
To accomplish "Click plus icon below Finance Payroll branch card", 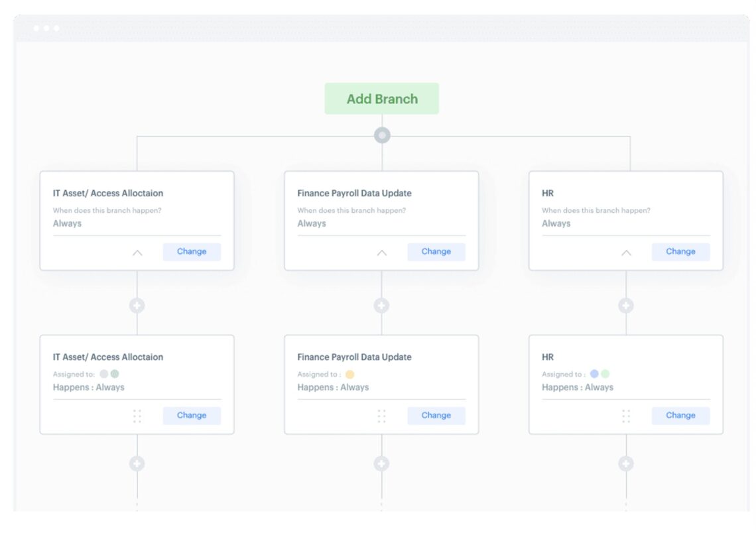I will pos(381,306).
